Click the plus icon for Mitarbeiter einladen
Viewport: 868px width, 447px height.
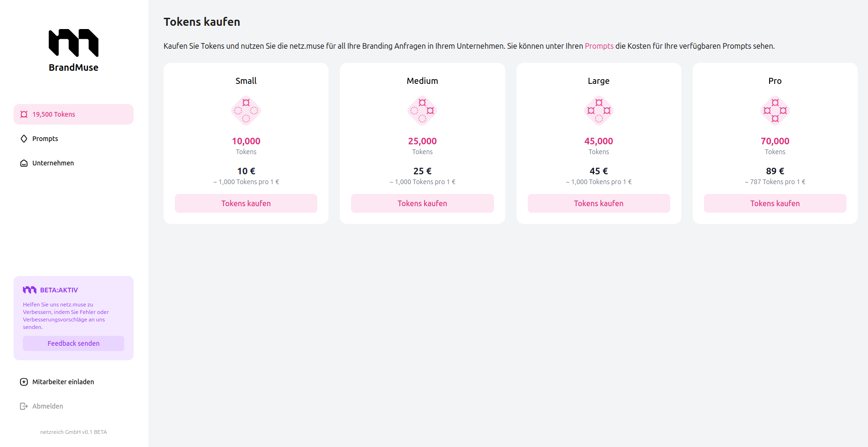pos(24,382)
